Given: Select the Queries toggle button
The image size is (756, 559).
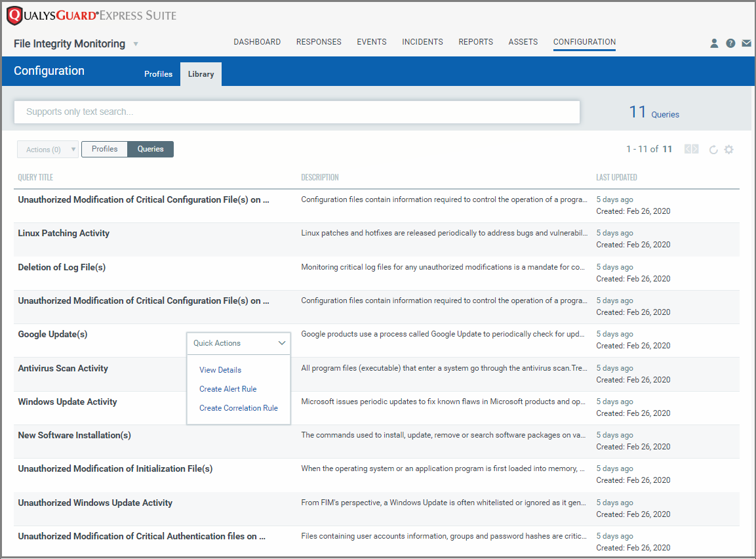Looking at the screenshot, I should click(150, 149).
